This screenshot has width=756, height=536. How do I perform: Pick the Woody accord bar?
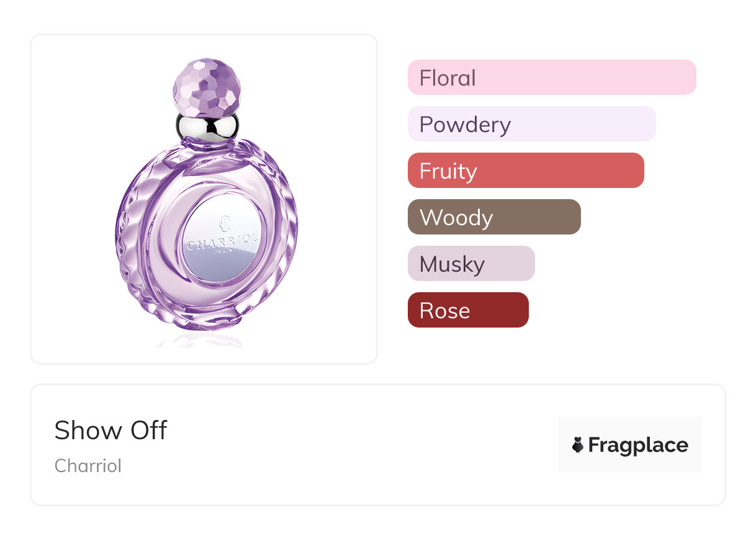point(494,217)
